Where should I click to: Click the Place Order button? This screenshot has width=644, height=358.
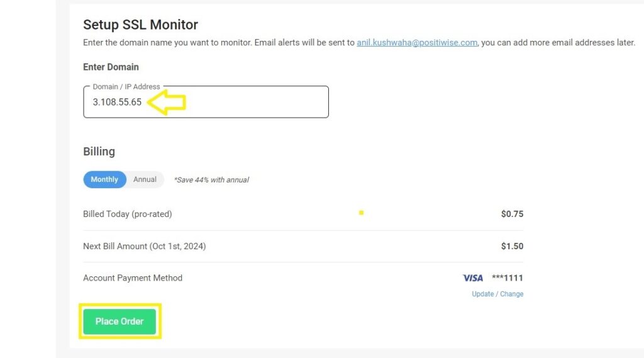119,322
